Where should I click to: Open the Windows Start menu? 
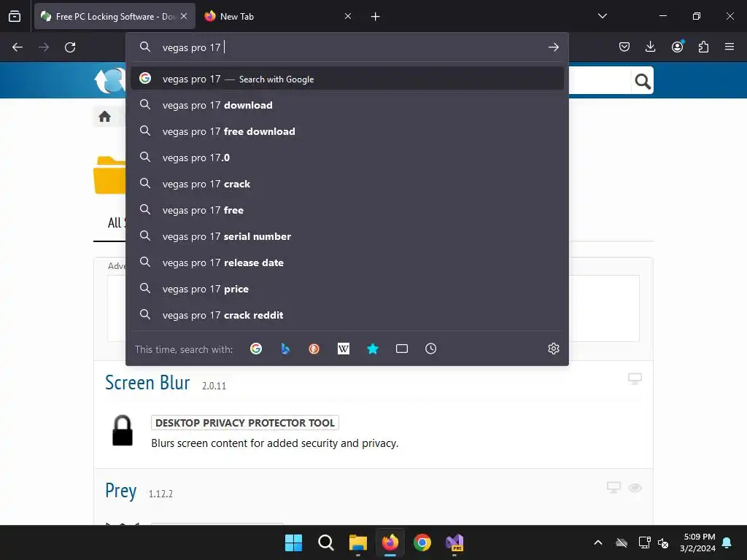click(293, 542)
